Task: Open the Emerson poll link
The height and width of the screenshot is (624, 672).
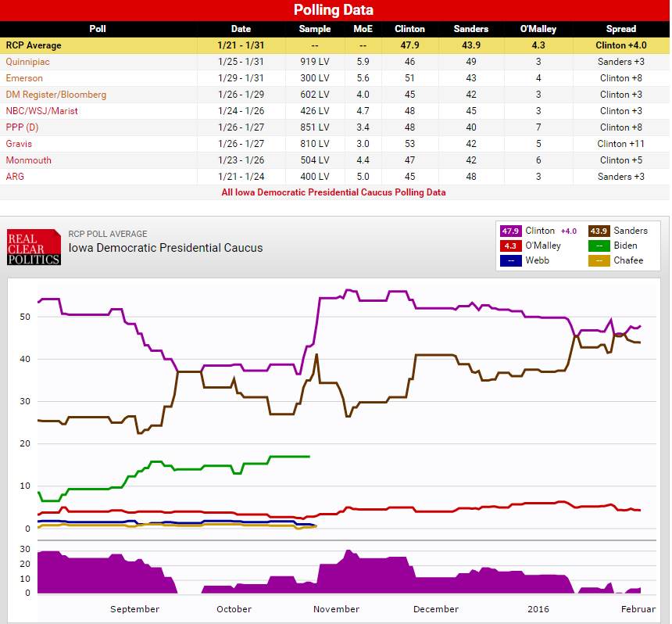Action: click(x=24, y=78)
